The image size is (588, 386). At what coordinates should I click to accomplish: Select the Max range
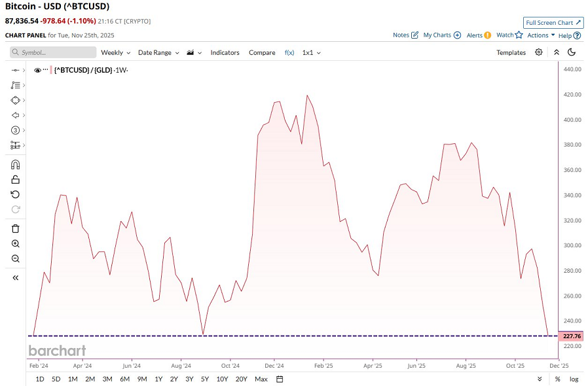click(x=261, y=379)
